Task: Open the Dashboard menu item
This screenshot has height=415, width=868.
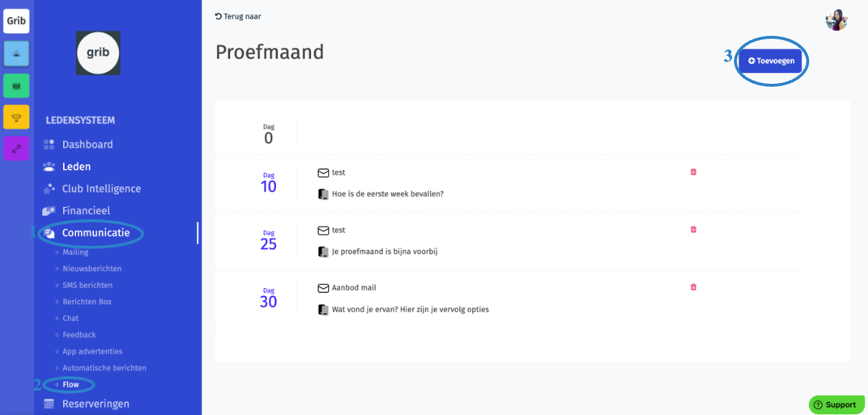Action: click(x=87, y=144)
